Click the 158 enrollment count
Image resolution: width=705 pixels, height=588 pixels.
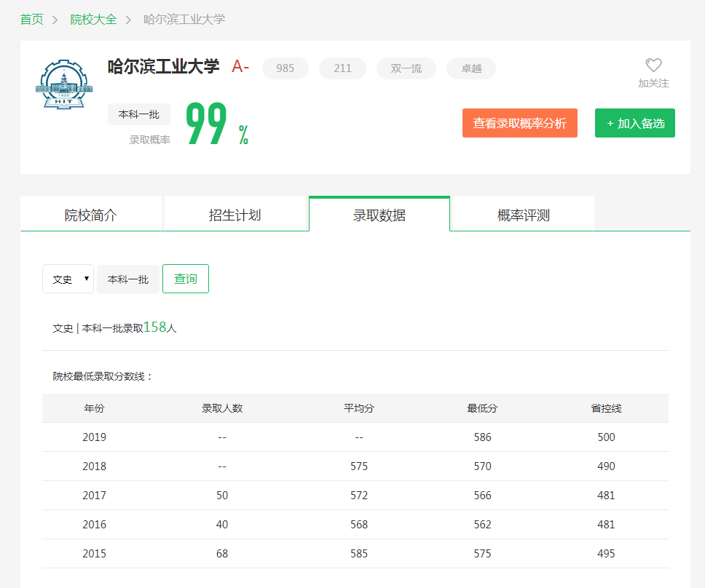[x=155, y=327]
